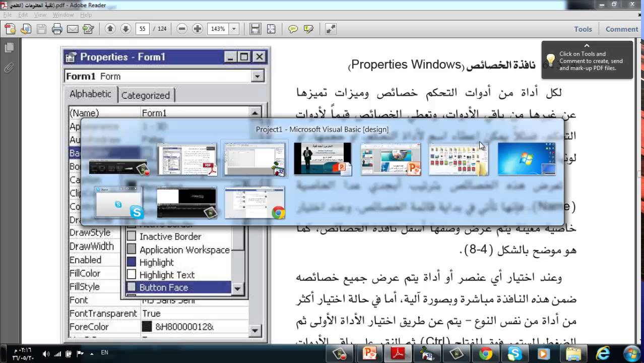Select the Windows desktop thumbnail in switcher
The width and height of the screenshot is (644, 363).
(x=527, y=159)
